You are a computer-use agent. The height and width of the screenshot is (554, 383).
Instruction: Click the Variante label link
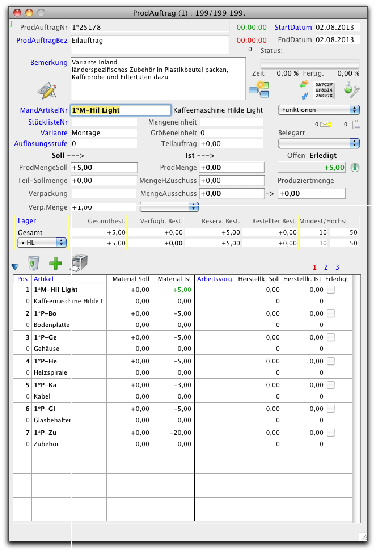pos(54,132)
